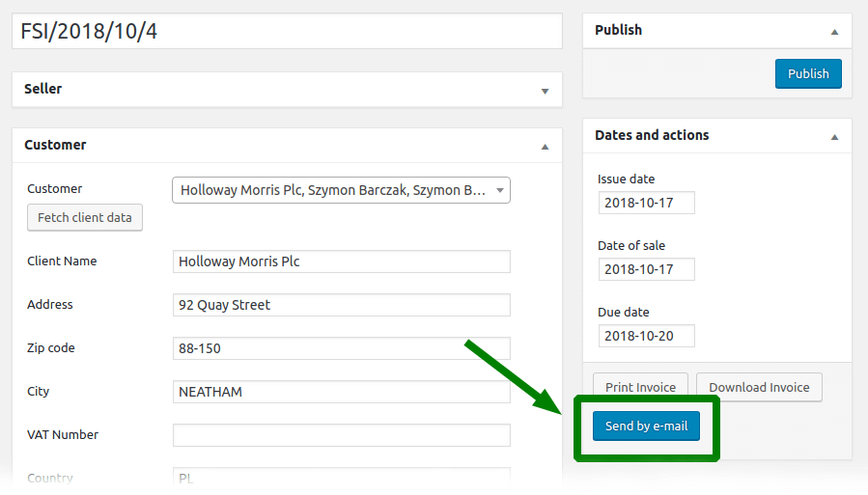Click the invoice title field FSI/2018/10/4
868x495 pixels.
(x=287, y=31)
